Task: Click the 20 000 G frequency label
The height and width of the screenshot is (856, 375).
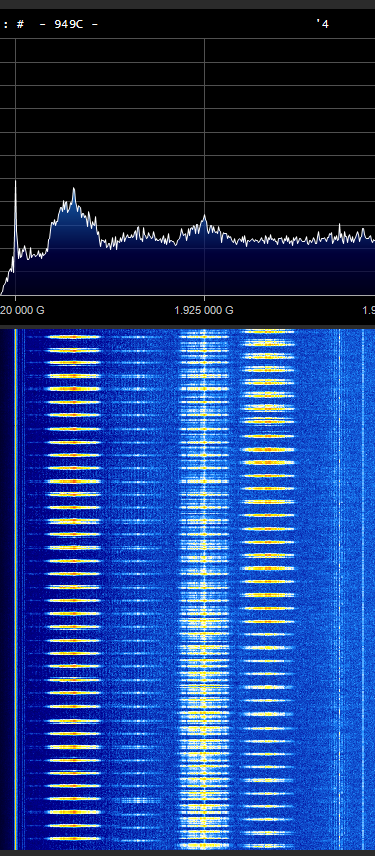Action: point(22,310)
